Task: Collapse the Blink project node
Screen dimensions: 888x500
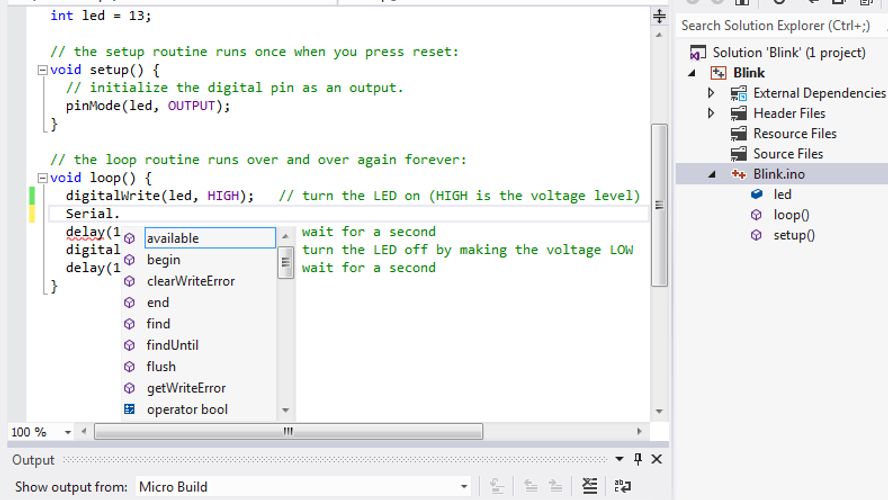Action: 692,73
